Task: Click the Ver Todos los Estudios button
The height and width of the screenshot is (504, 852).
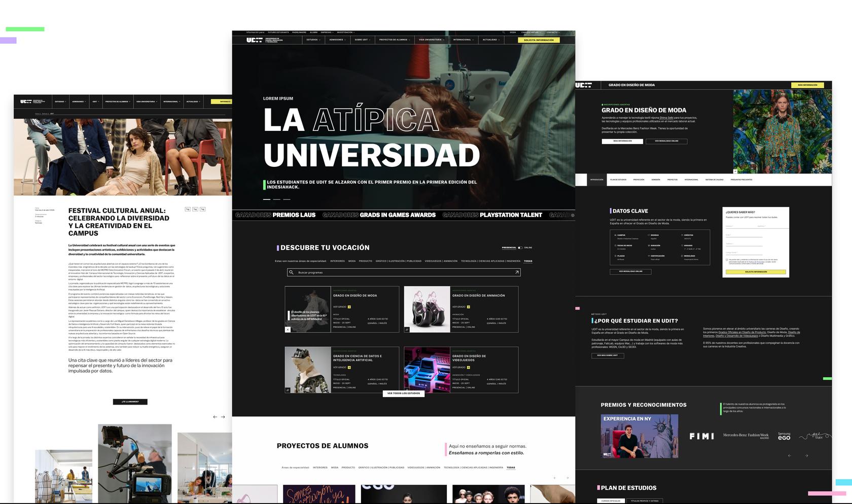Action: point(403,393)
